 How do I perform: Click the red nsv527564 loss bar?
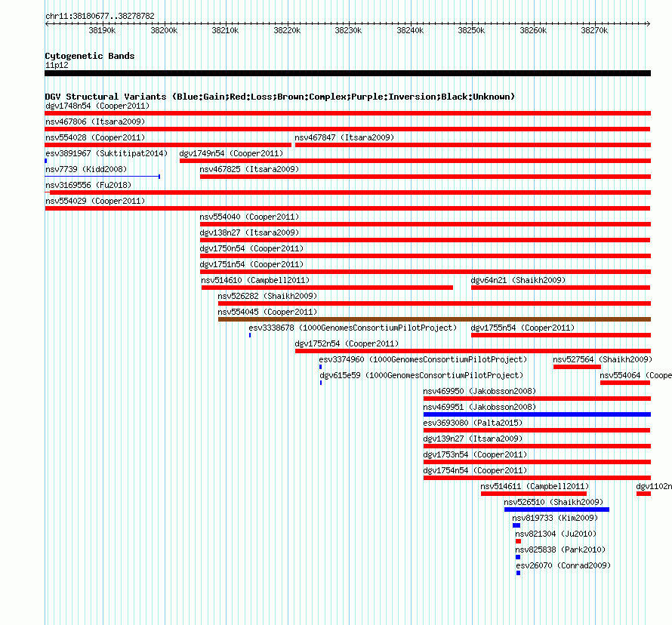pyautogui.click(x=578, y=367)
